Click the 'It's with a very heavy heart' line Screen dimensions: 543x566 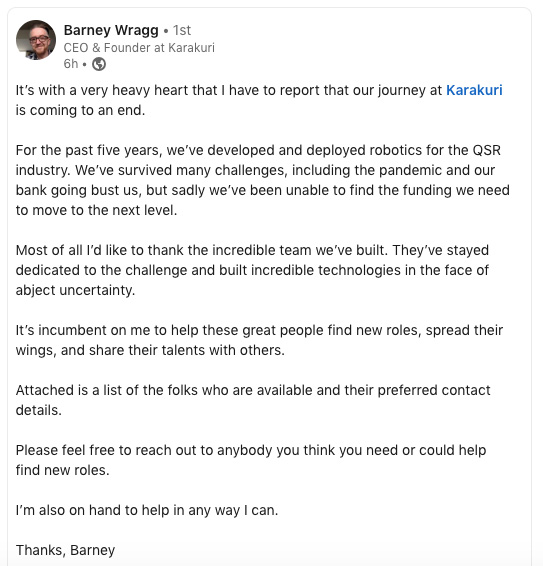259,90
